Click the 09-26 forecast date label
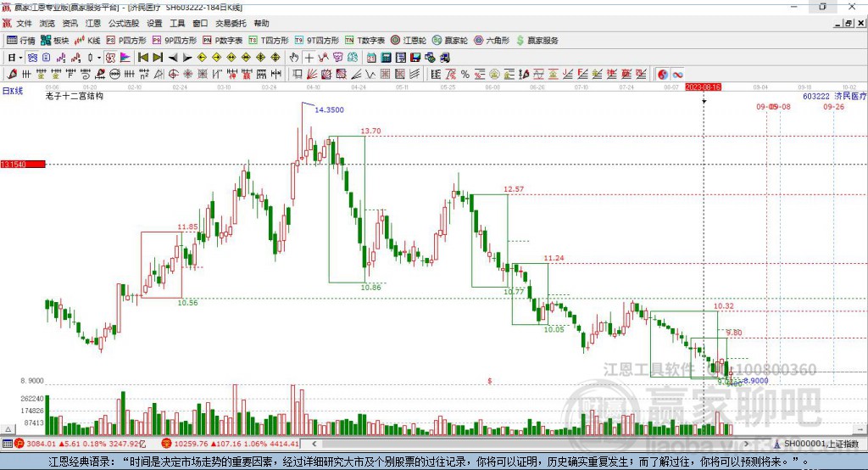This screenshot has width=868, height=470. coord(834,106)
